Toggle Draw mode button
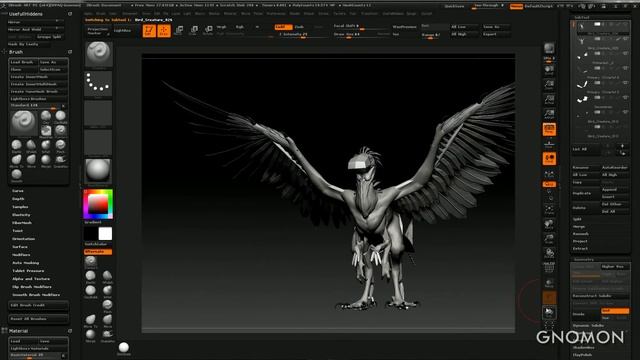640x360 pixels. click(164, 31)
